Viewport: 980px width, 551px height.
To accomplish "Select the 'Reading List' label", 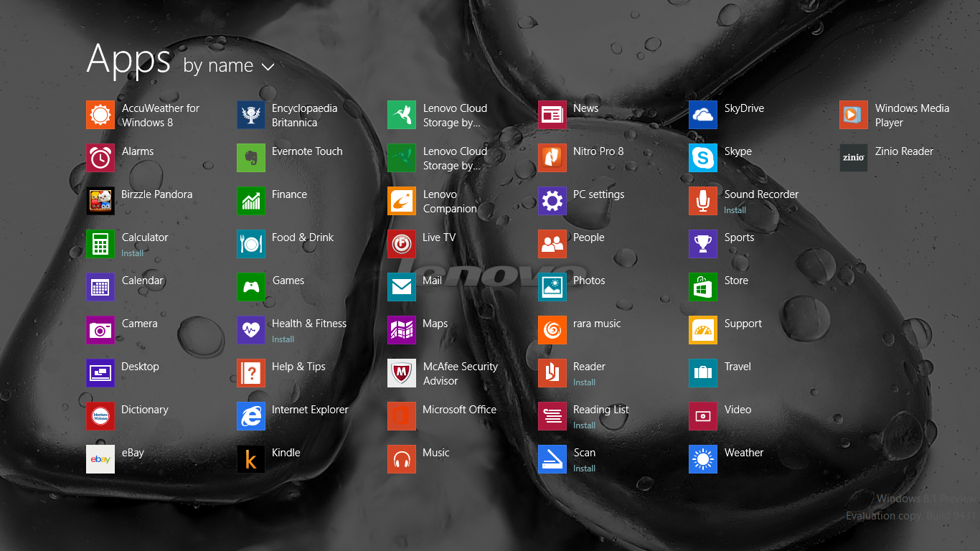I will [601, 410].
